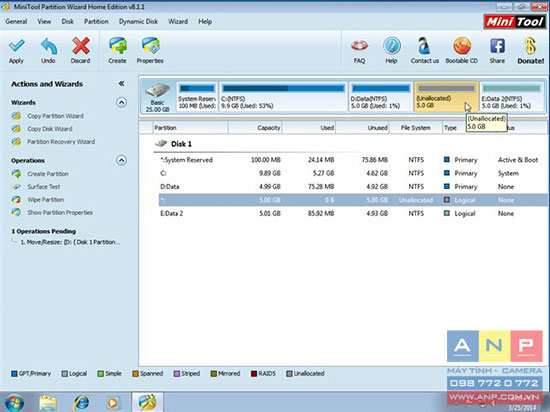
Task: Open the Wizard menu
Action: (x=178, y=21)
